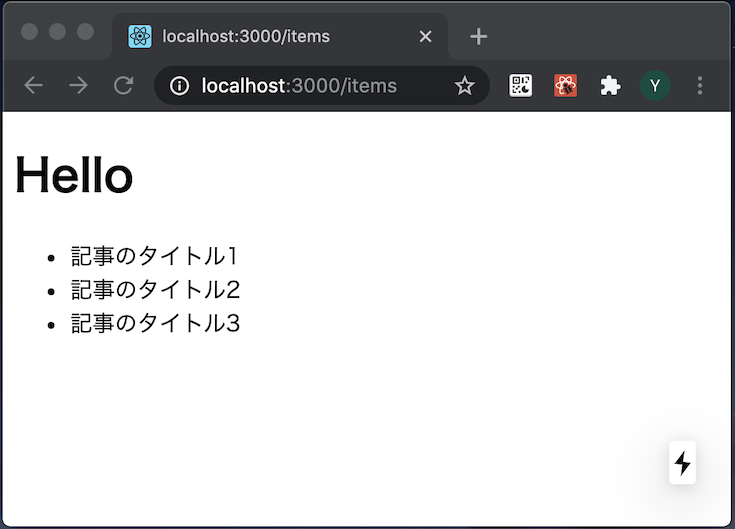The image size is (735, 529).
Task: Click the window zoom traffic light
Action: pos(86,32)
